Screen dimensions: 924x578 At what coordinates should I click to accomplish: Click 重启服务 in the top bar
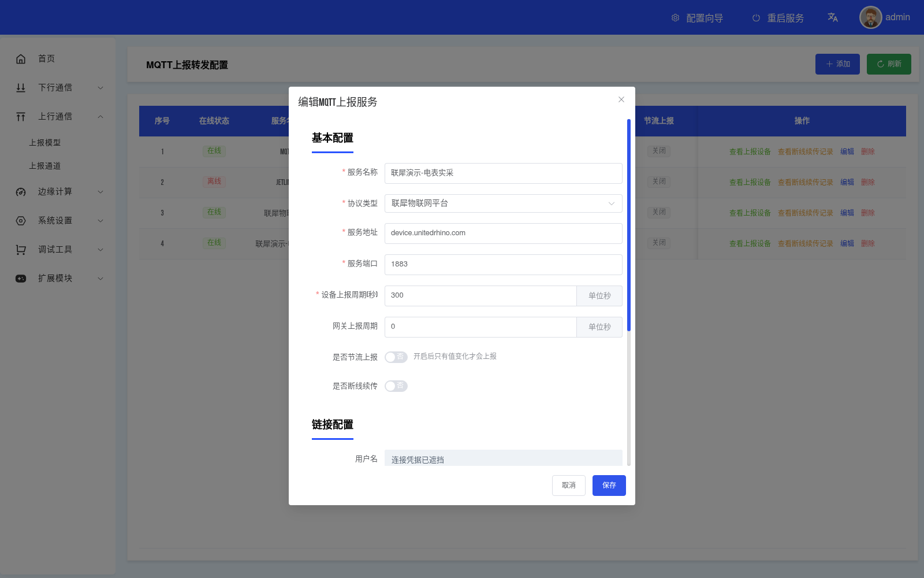778,18
